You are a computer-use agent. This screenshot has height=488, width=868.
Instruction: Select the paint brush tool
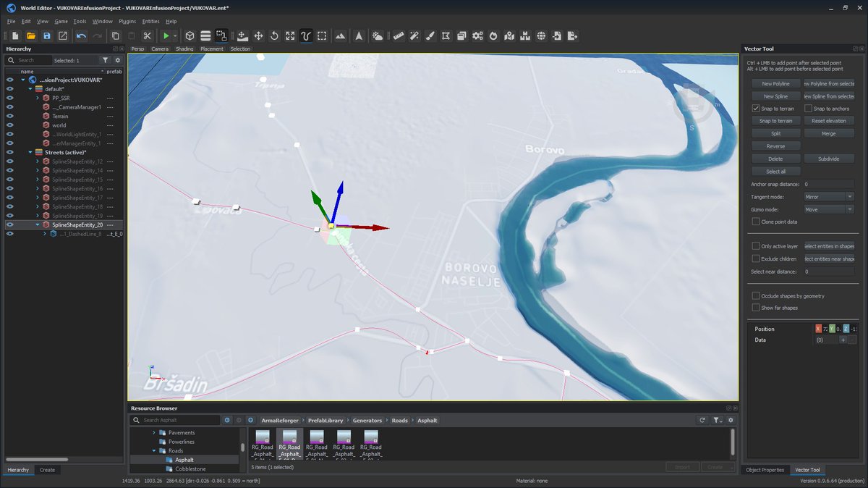(x=430, y=35)
